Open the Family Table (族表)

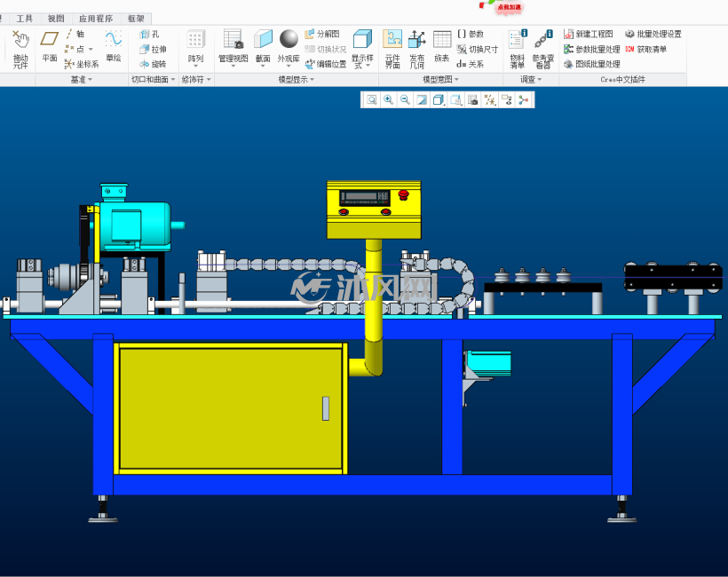441,46
